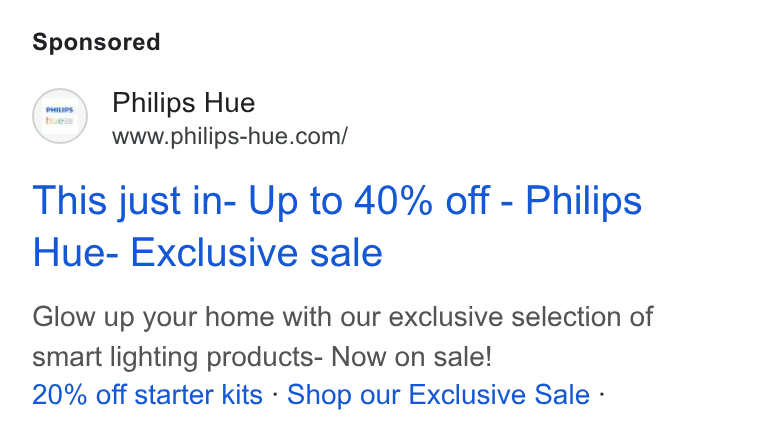Image resolution: width=760 pixels, height=438 pixels.
Task: Click the 'smart lighting products- Now on sale!' text
Action: pos(262,357)
